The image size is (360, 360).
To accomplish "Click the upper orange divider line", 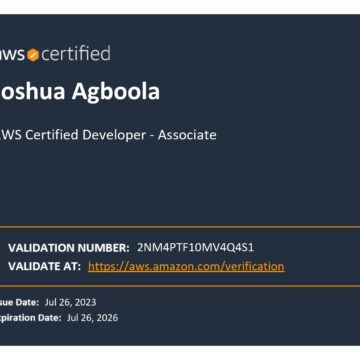I will click(x=180, y=227).
